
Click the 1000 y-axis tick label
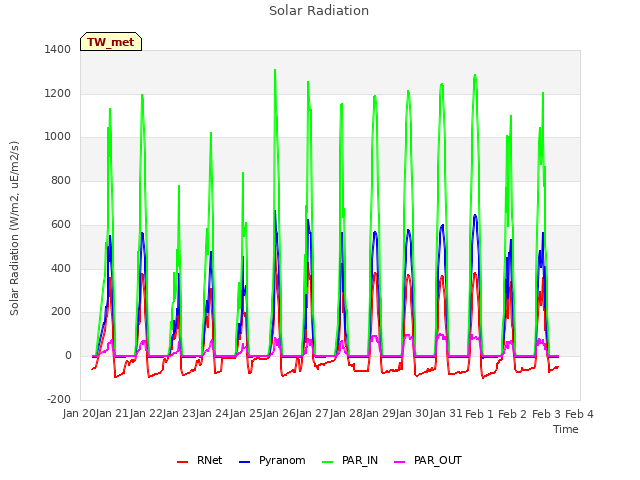pyautogui.click(x=58, y=137)
